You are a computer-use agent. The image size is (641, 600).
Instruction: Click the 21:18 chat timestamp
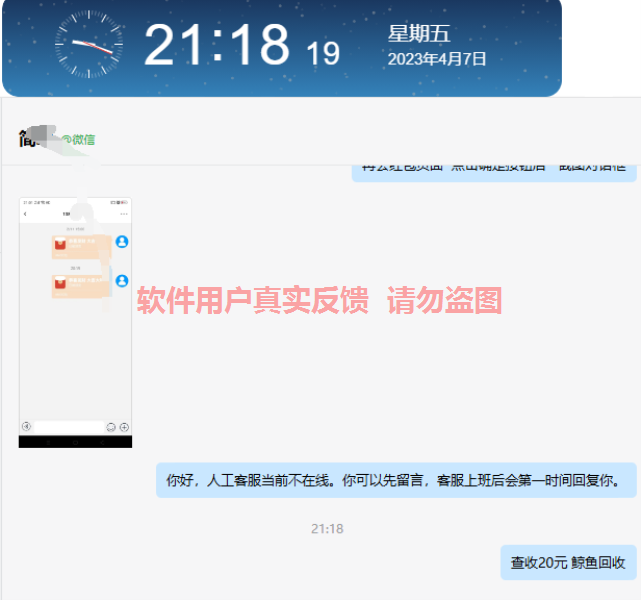pos(327,529)
